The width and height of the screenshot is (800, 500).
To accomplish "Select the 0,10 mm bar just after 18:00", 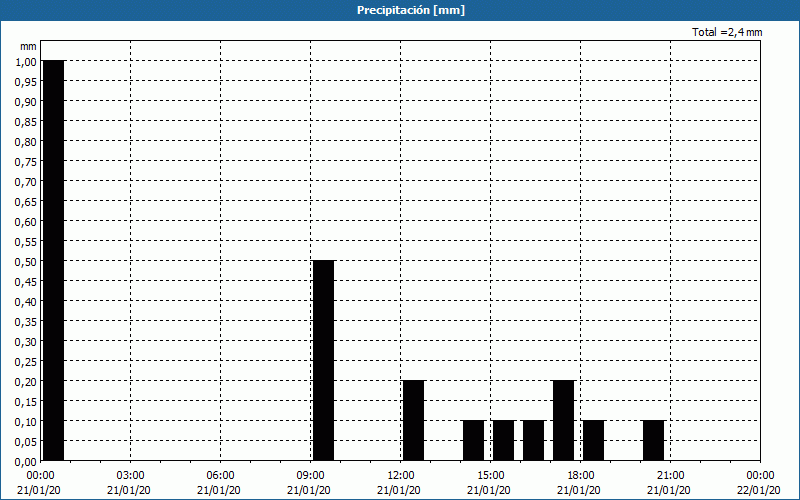I will click(593, 441).
